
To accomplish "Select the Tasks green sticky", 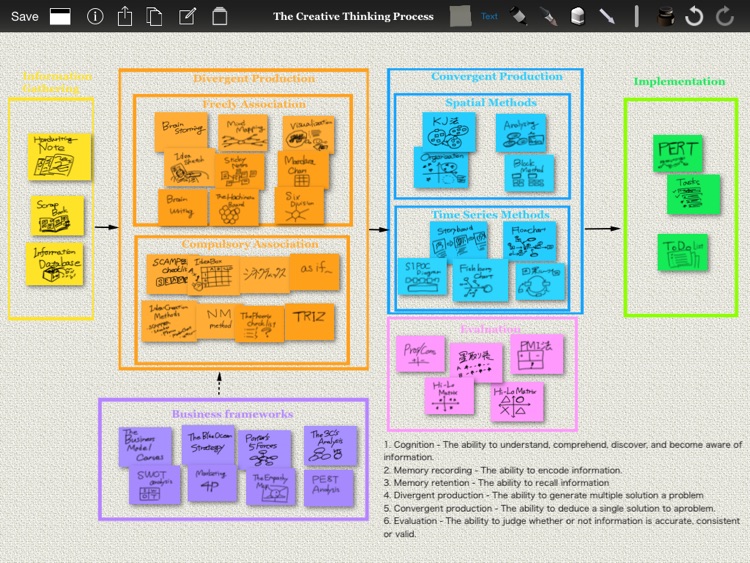I will point(694,194).
